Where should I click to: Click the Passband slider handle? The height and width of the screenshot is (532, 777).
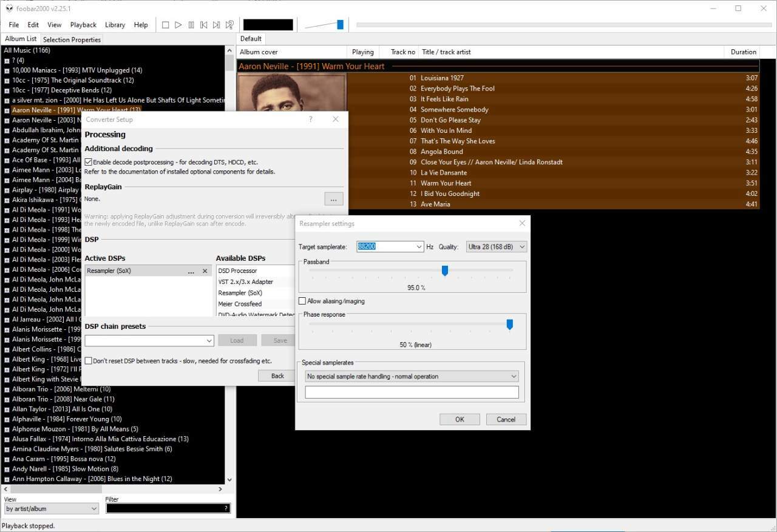coord(445,271)
